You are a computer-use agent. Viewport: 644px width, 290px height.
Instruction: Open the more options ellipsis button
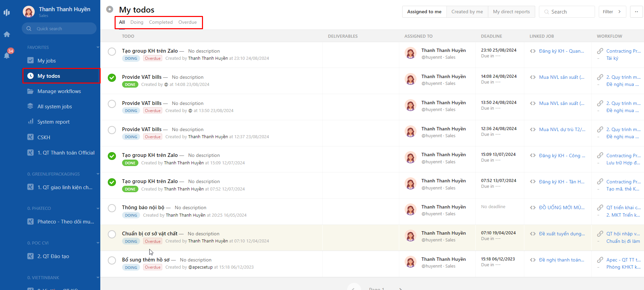(636, 12)
